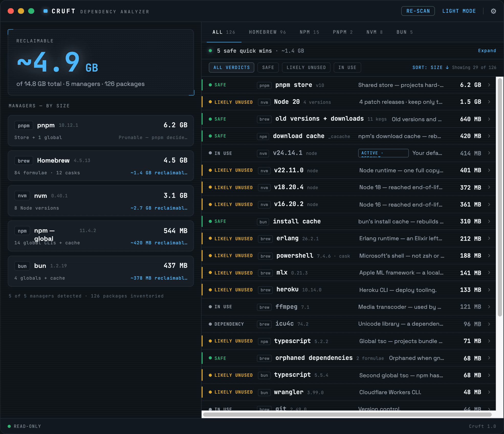
Task: Click the npm tag on typescript 5.2.2 row
Action: tap(264, 341)
